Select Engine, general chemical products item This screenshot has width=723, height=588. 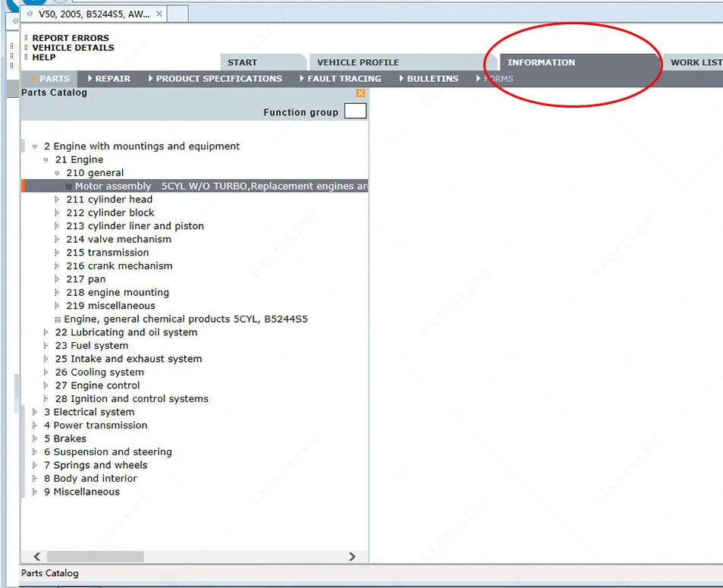185,319
